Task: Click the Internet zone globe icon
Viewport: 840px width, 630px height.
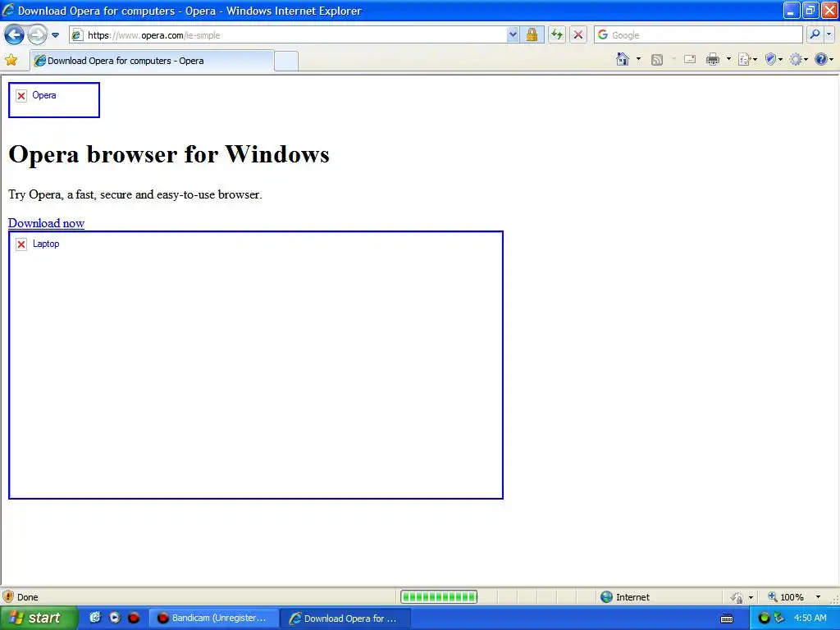Action: point(606,597)
